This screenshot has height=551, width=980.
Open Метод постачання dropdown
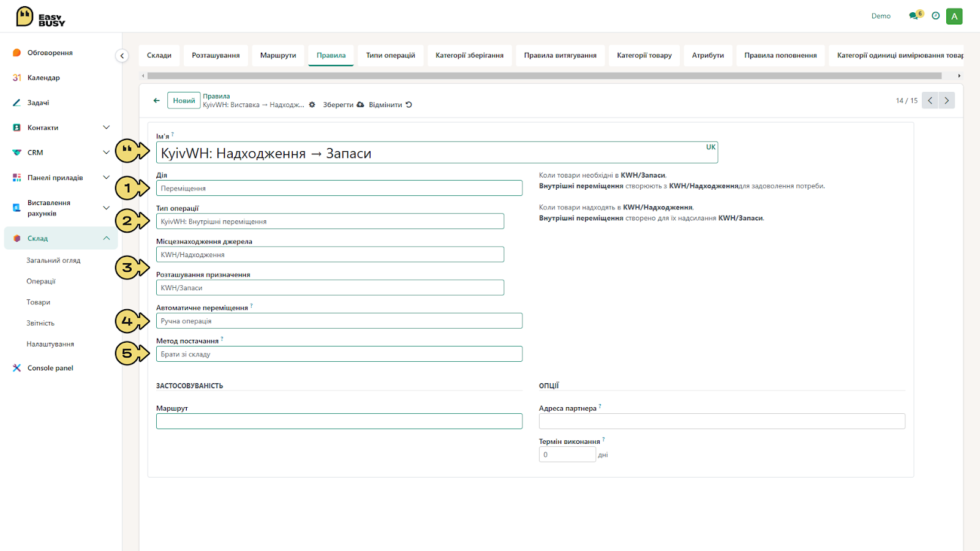pos(339,354)
